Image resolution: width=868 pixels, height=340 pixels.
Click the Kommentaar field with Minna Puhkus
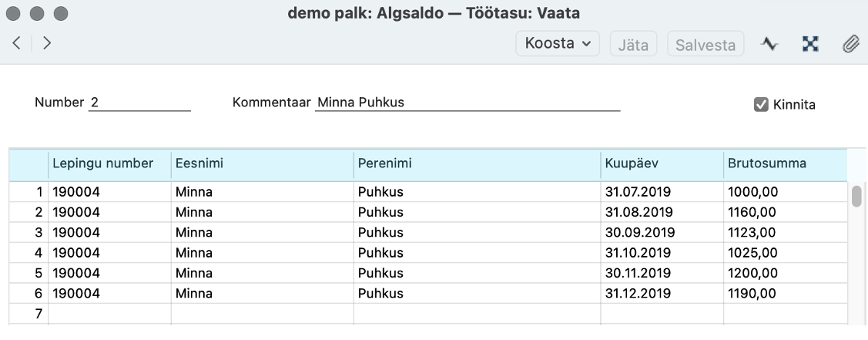[468, 103]
